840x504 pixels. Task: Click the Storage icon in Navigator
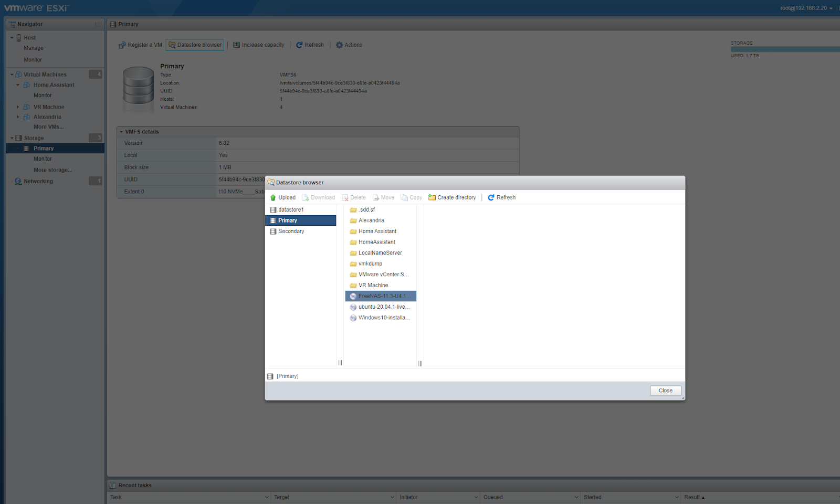18,138
